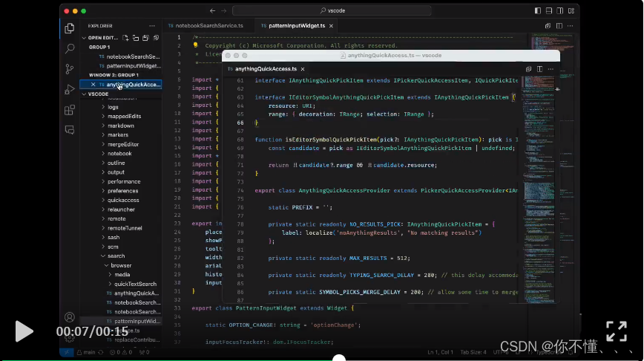Close the anythingQuickAccess.ts tab
This screenshot has width=644, height=361.
point(303,69)
